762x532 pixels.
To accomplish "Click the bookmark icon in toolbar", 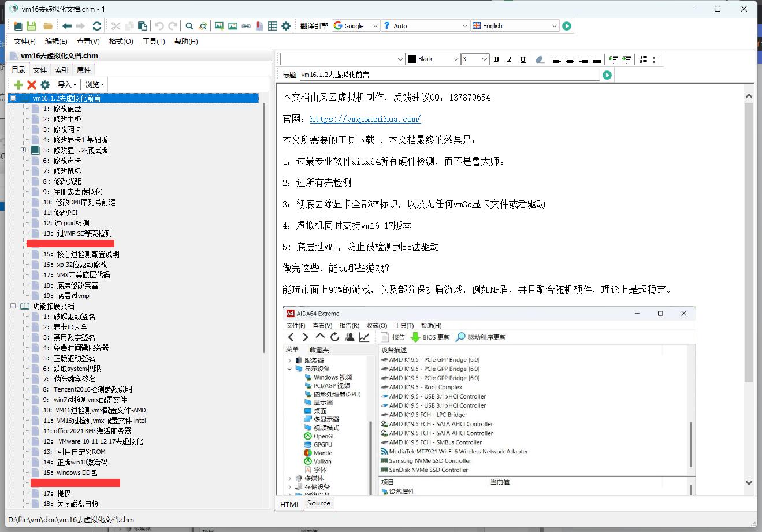I will pos(259,26).
